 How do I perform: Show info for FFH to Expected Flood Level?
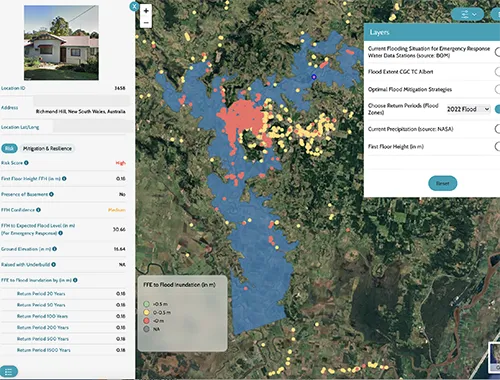(60, 233)
